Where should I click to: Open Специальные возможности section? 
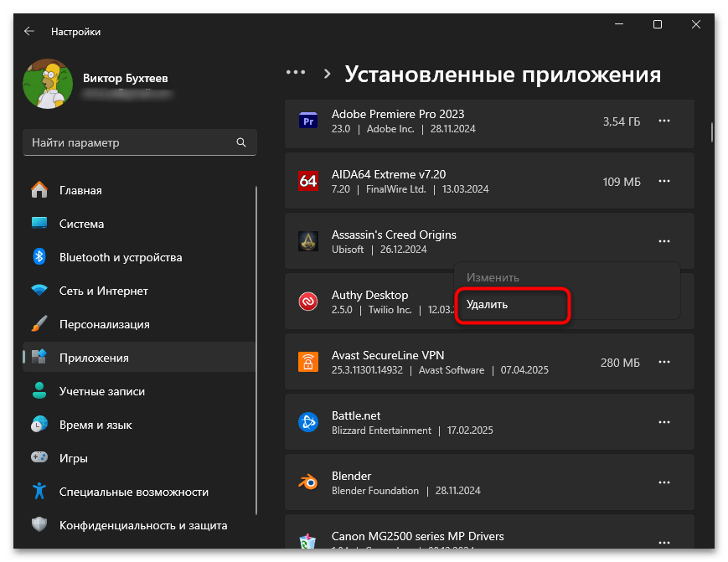point(139,492)
